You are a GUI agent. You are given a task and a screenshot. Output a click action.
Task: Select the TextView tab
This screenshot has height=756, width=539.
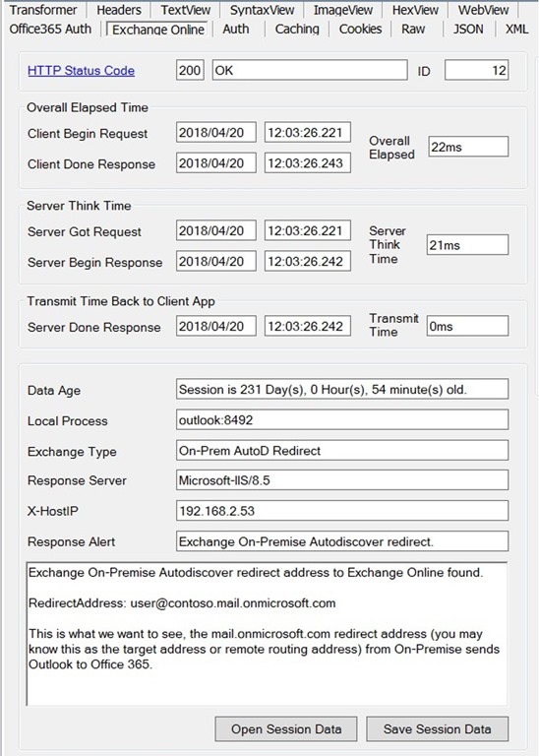(186, 10)
